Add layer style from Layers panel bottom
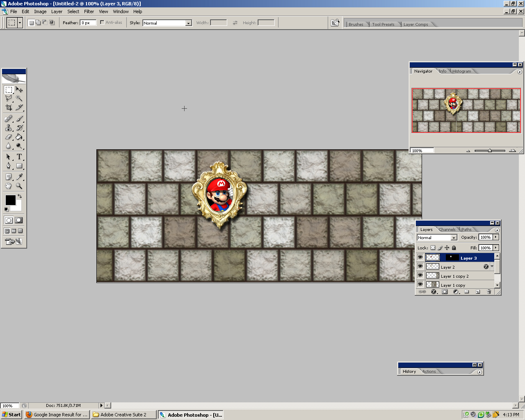 tap(434, 292)
